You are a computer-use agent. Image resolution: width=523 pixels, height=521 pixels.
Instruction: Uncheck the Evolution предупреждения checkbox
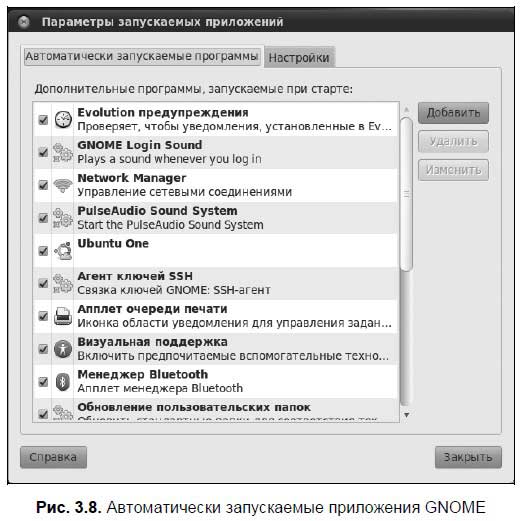pyautogui.click(x=43, y=120)
